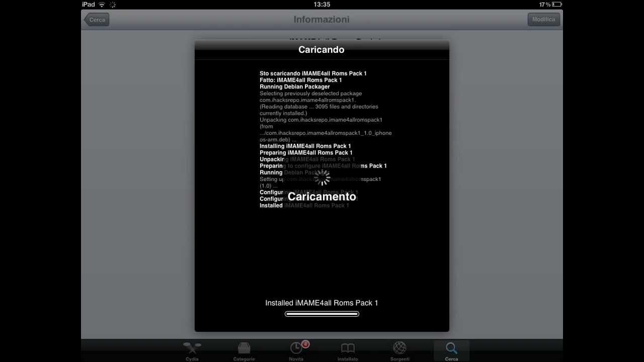The height and width of the screenshot is (362, 644).
Task: Click the Informazioni page title
Action: (321, 20)
